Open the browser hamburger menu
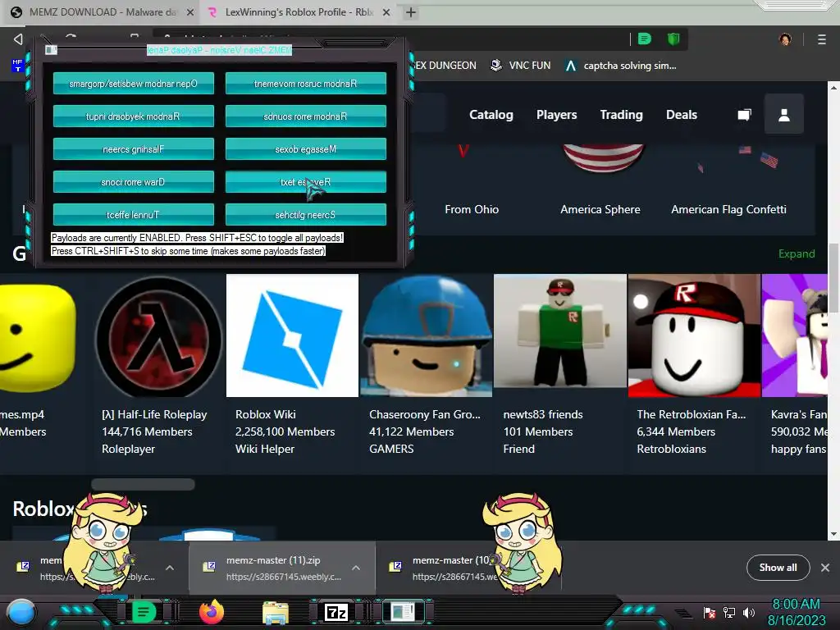This screenshot has height=630, width=840. (x=822, y=39)
